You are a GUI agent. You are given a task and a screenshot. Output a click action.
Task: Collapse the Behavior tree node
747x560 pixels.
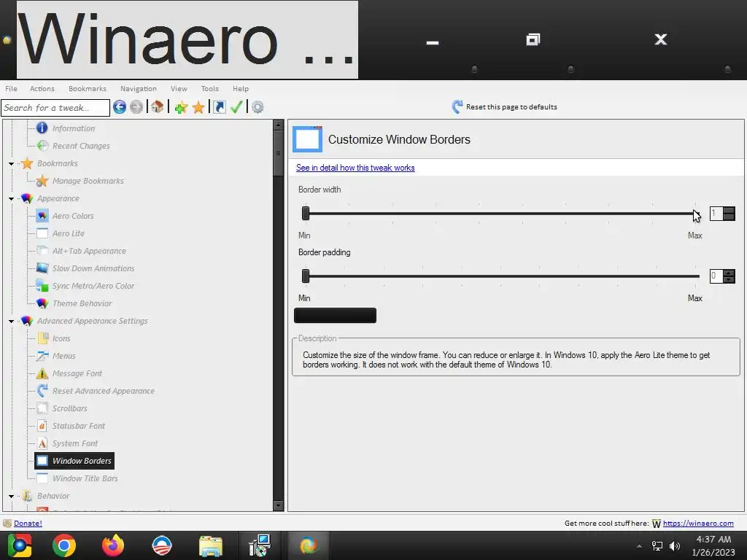point(12,496)
